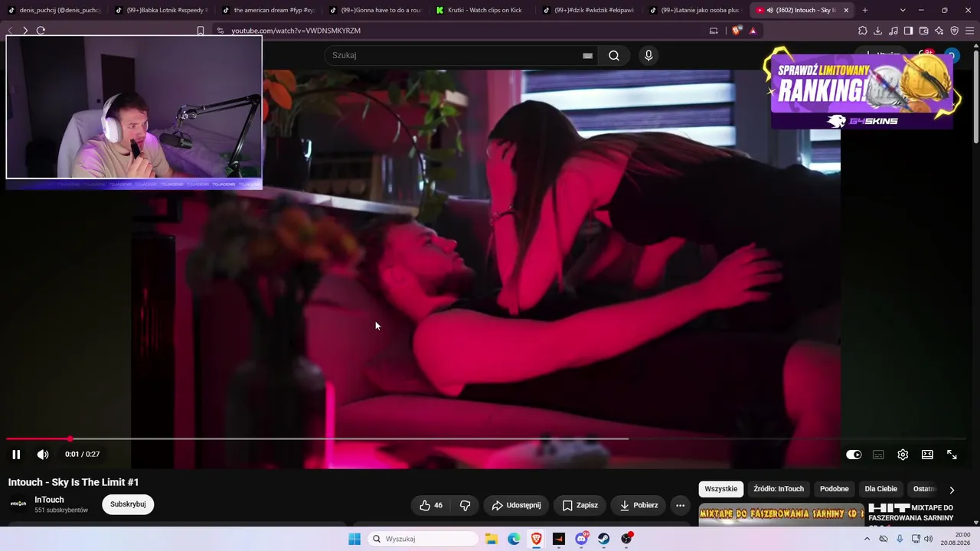Open the system volume tray icon

coord(929,539)
